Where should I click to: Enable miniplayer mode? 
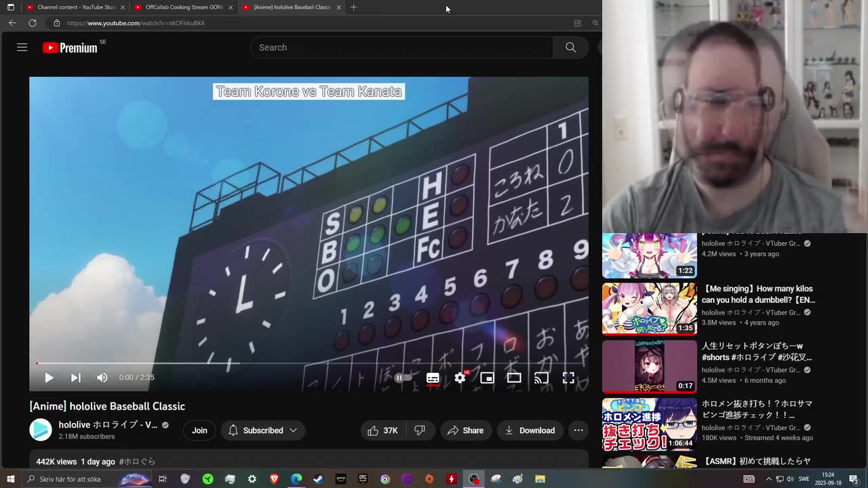coord(487,378)
